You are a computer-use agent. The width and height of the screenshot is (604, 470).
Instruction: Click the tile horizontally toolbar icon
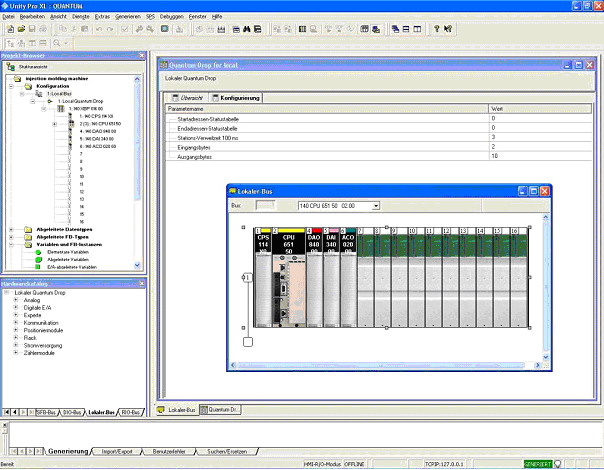pyautogui.click(x=406, y=29)
